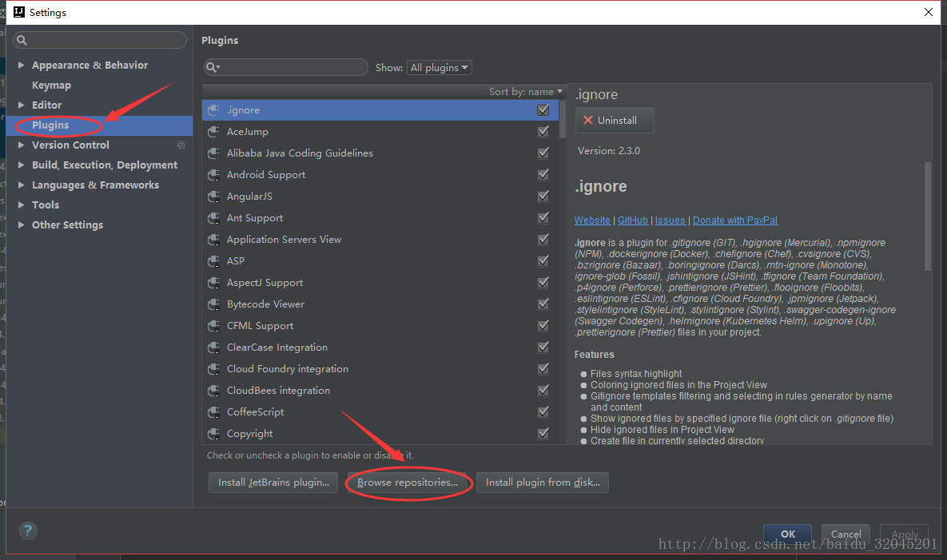Click the plugin icon next to Cloud Foundry integration
947x560 pixels.
(213, 369)
